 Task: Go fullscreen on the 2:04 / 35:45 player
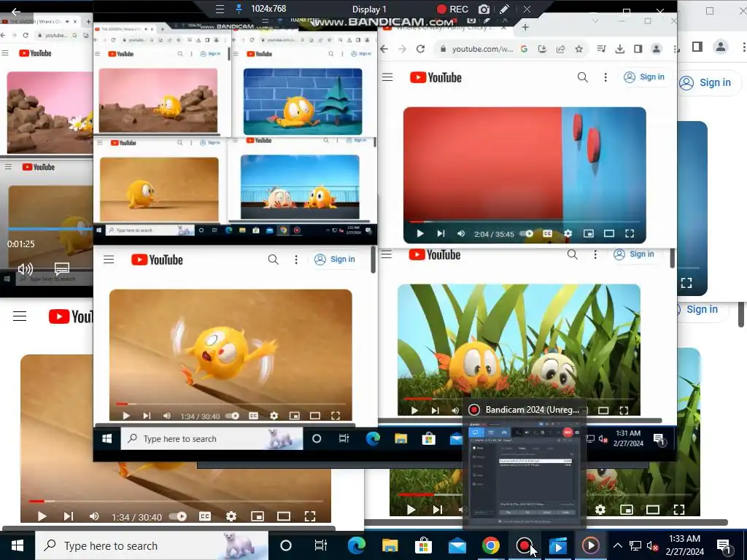630,234
